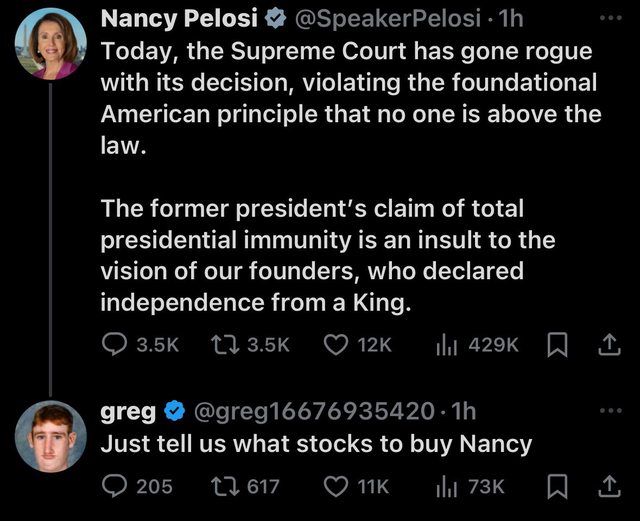This screenshot has width=640, height=521.
Task: Like Nancy Pelosi's tweet
Action: 337,344
